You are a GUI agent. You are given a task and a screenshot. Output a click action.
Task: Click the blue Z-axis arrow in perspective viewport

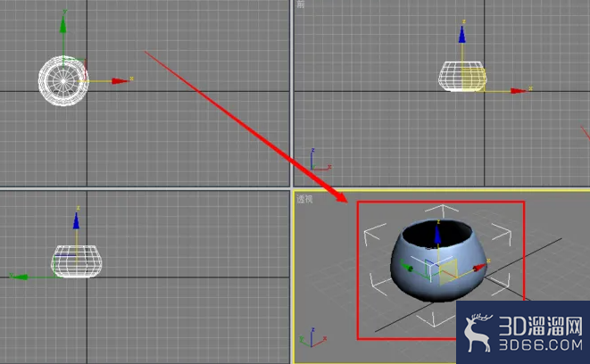click(x=437, y=235)
